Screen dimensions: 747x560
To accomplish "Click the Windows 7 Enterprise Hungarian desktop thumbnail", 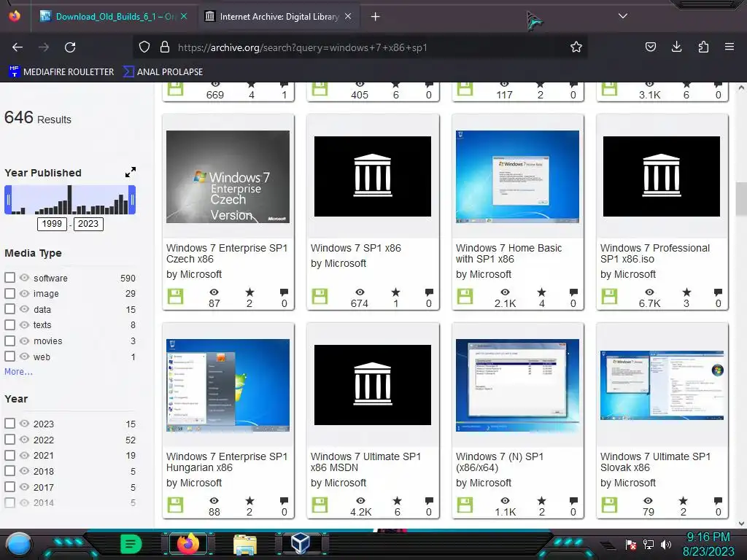I will pos(228,385).
